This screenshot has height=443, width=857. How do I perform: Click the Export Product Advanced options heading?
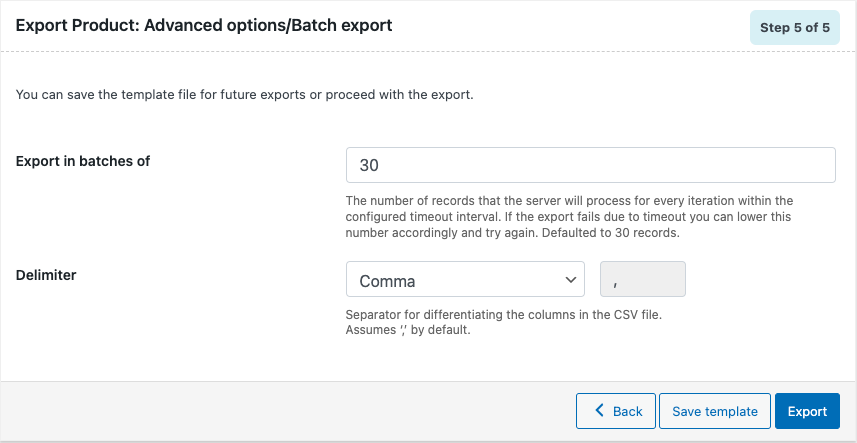click(x=204, y=25)
